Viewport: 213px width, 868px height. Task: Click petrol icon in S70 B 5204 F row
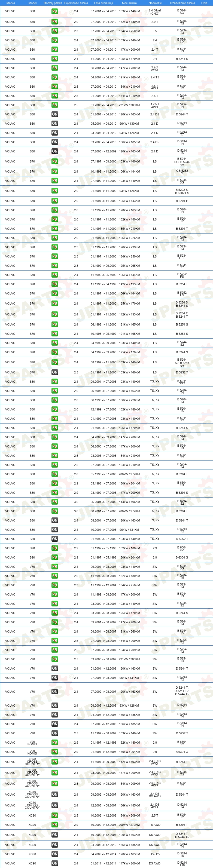54,201
